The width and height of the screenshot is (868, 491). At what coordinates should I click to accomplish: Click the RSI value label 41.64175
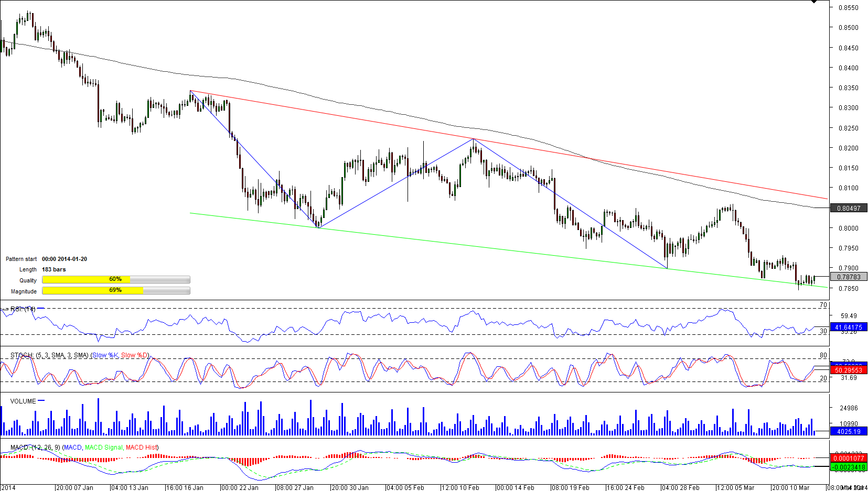click(x=848, y=327)
